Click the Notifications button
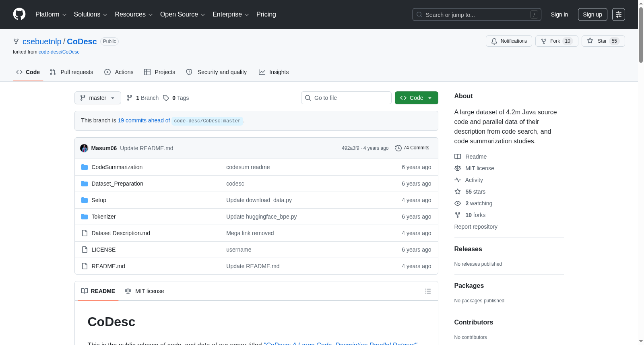 [509, 41]
